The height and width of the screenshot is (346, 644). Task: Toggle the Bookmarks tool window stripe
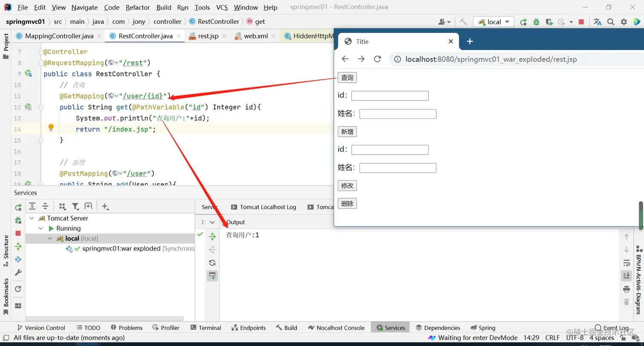point(6,297)
